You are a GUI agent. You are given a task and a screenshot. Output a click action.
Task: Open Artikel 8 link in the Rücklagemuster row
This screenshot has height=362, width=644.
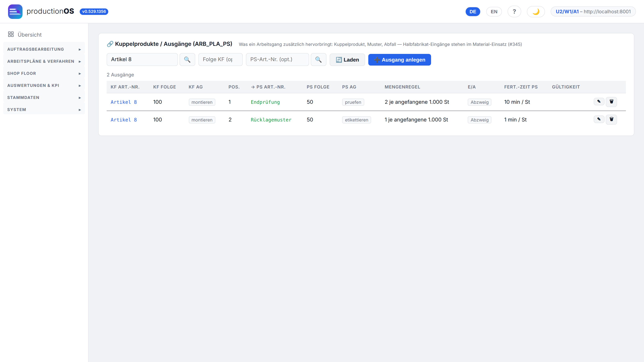click(124, 120)
